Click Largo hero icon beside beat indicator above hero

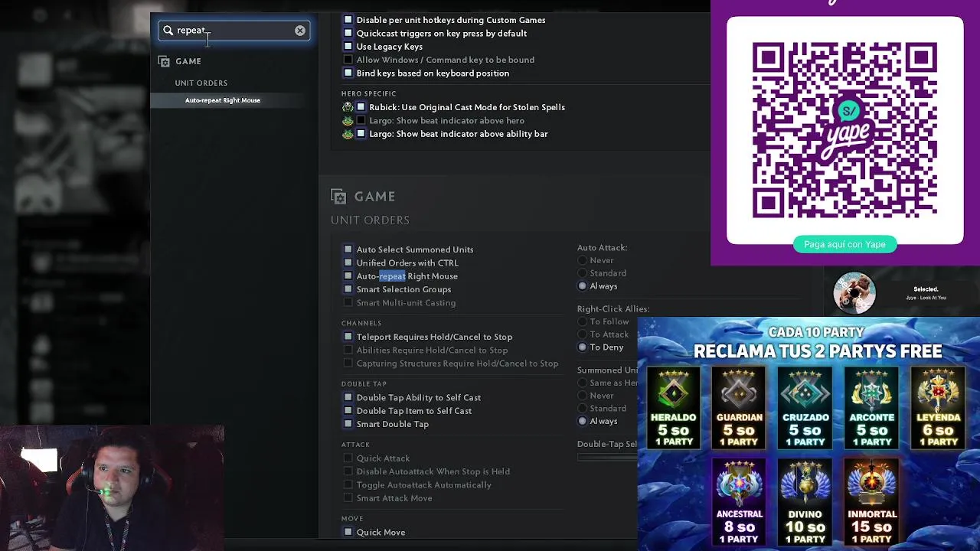(x=348, y=120)
